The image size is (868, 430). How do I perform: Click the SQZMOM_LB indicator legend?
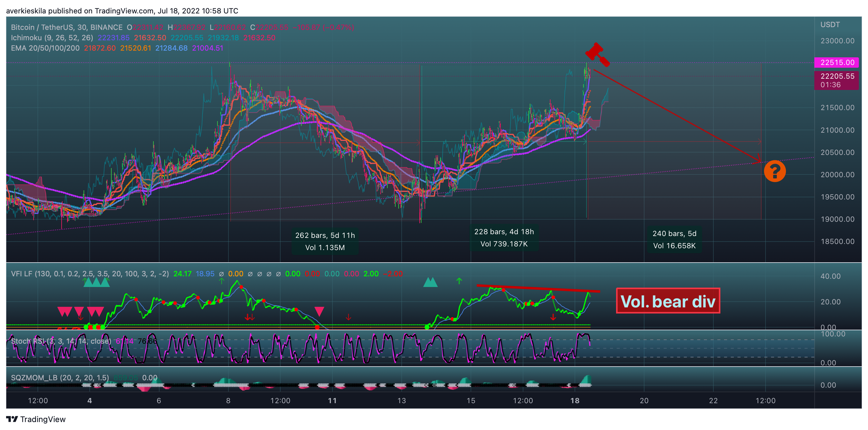[x=60, y=378]
